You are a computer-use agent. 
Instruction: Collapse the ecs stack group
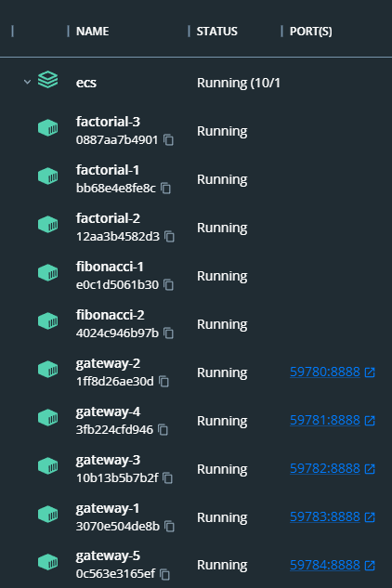[x=27, y=82]
